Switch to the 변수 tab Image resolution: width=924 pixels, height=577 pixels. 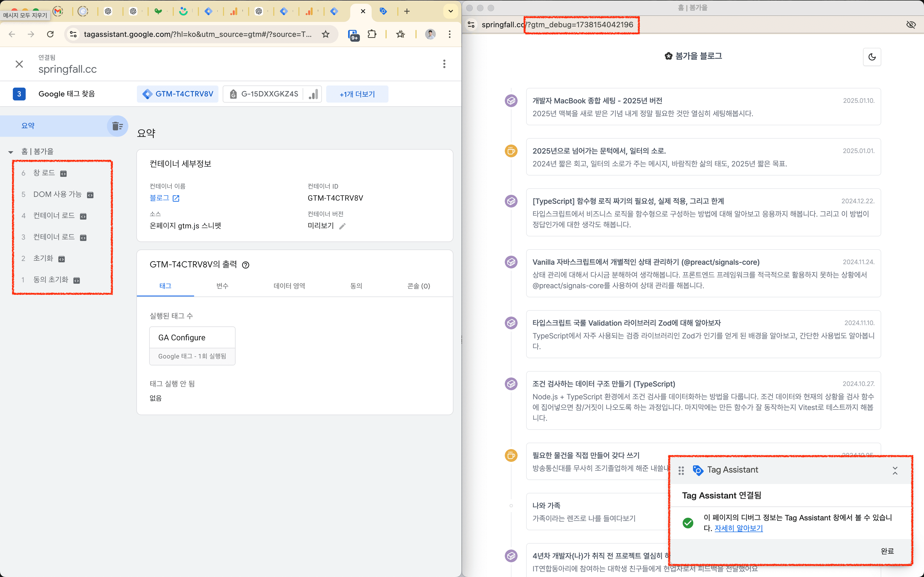222,286
